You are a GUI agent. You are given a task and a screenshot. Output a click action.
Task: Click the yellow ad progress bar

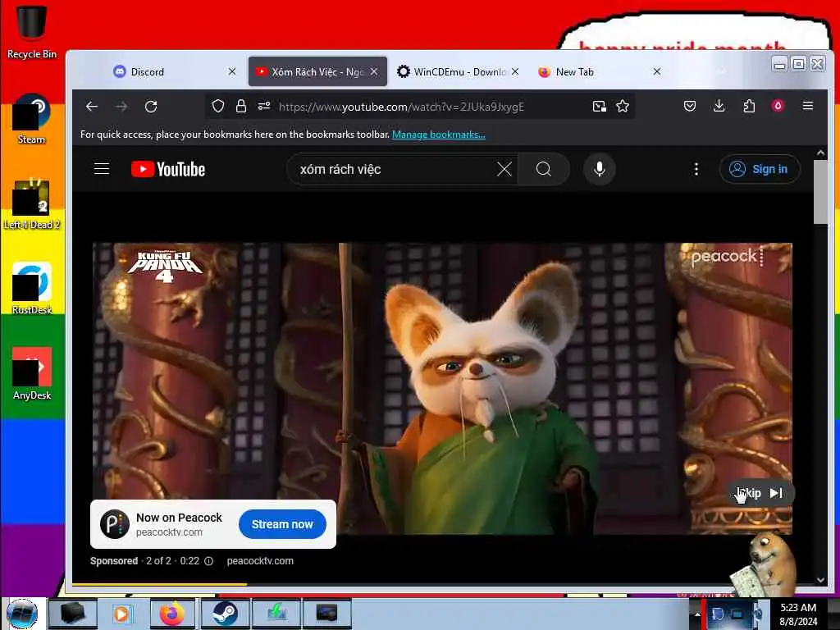tap(160, 584)
